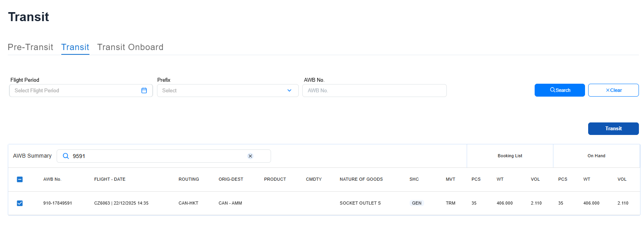
Task: Click the calendar icon in Flight Period
Action: (x=144, y=90)
